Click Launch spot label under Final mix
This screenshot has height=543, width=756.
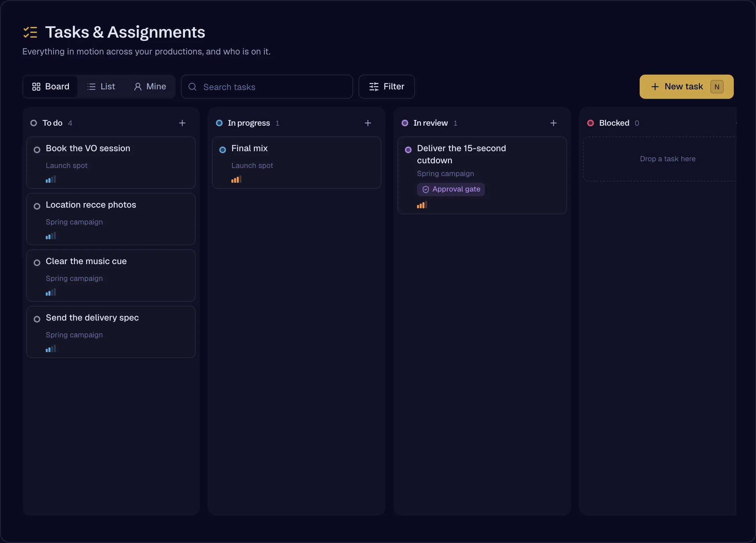[252, 165]
